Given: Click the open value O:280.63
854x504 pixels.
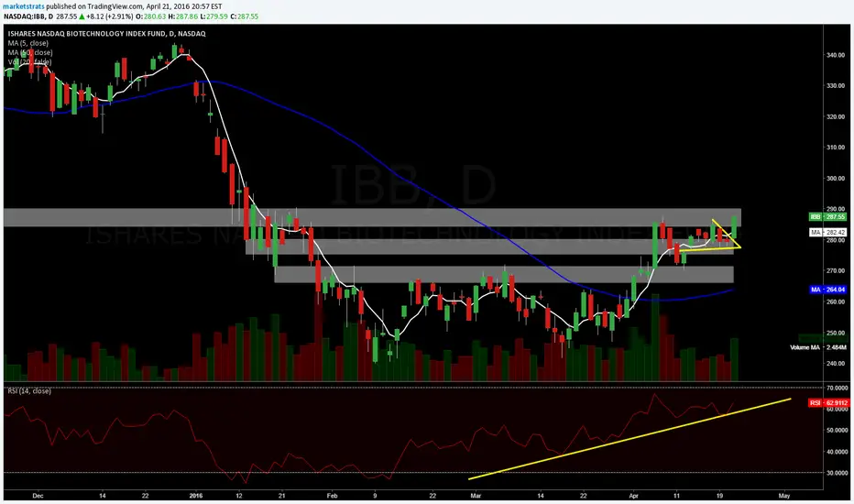Looking at the screenshot, I should point(151,16).
